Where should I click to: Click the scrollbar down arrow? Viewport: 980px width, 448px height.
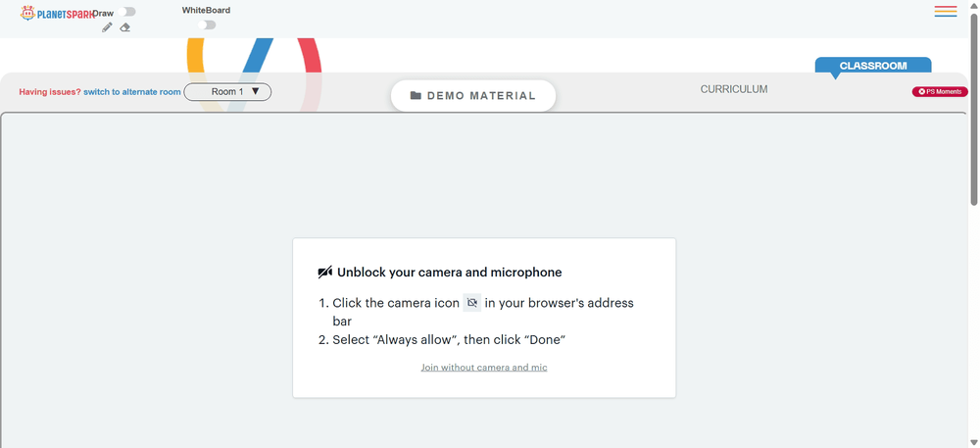pos(974,442)
